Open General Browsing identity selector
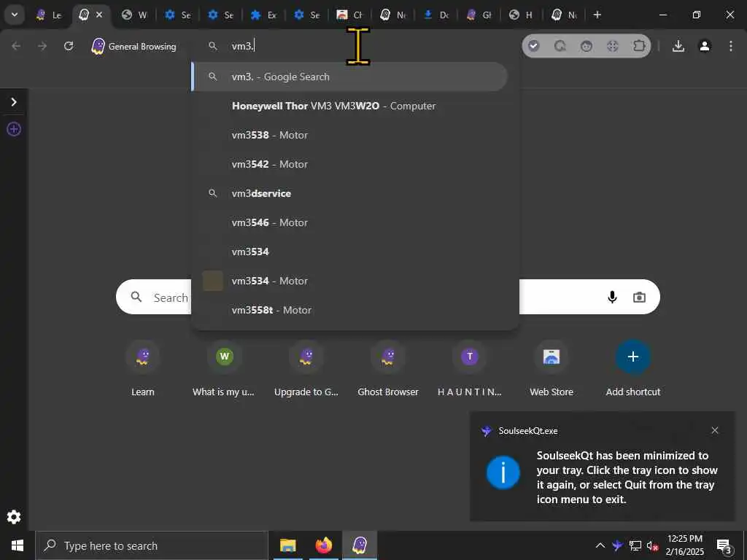747x560 pixels. point(133,46)
